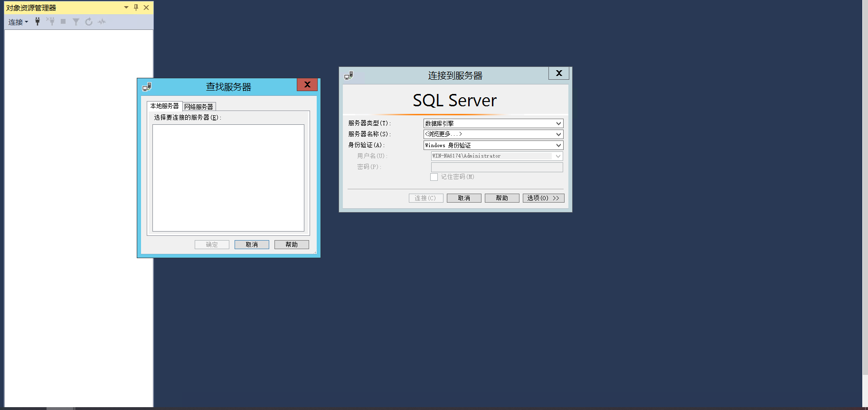Expand options with the 选项(O) >> button
The width and height of the screenshot is (868, 410).
(544, 198)
